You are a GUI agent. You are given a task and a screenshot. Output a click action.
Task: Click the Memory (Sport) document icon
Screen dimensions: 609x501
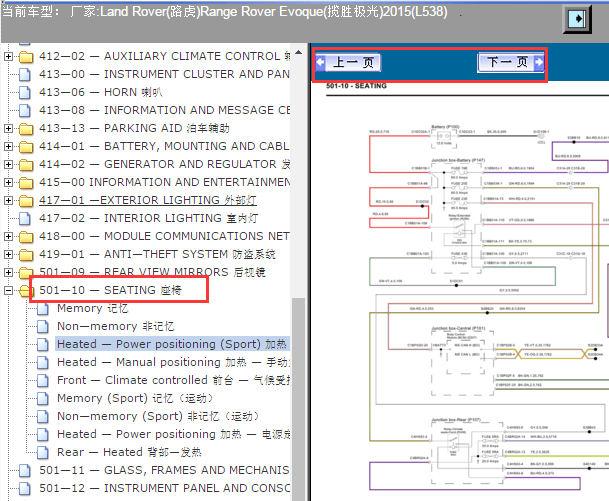click(43, 398)
